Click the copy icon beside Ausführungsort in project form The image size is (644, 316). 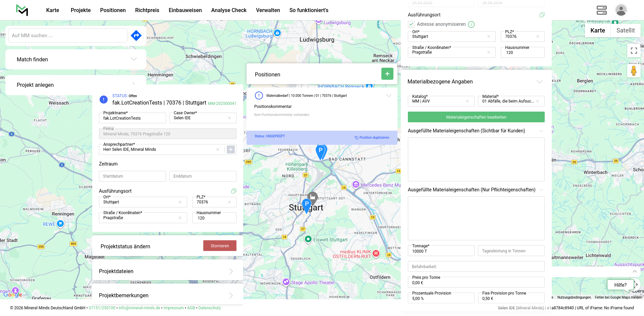[x=234, y=191]
